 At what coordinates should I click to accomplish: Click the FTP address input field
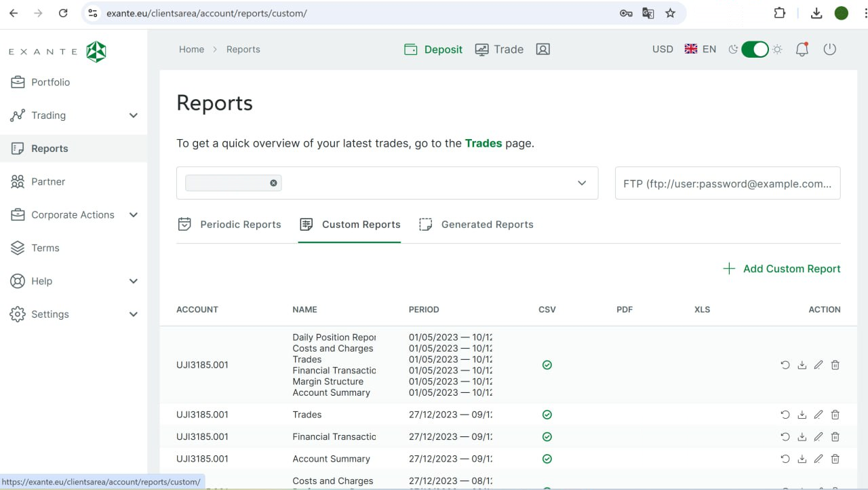pyautogui.click(x=727, y=183)
